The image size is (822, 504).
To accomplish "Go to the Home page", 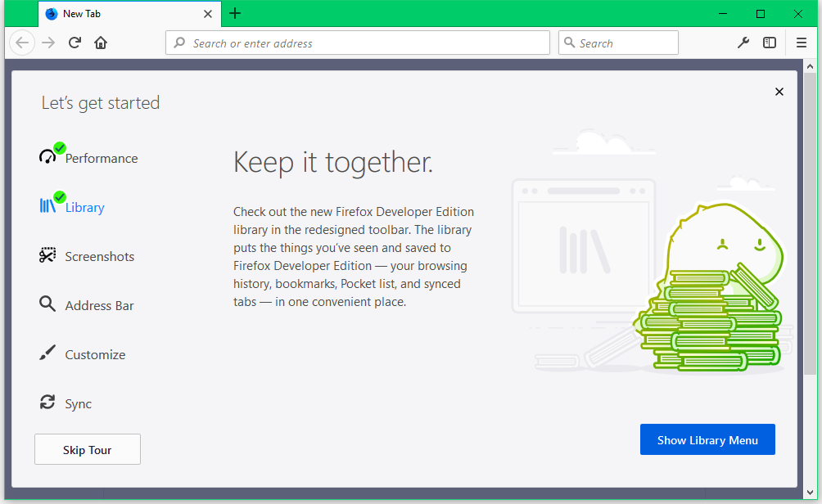I will 101,43.
